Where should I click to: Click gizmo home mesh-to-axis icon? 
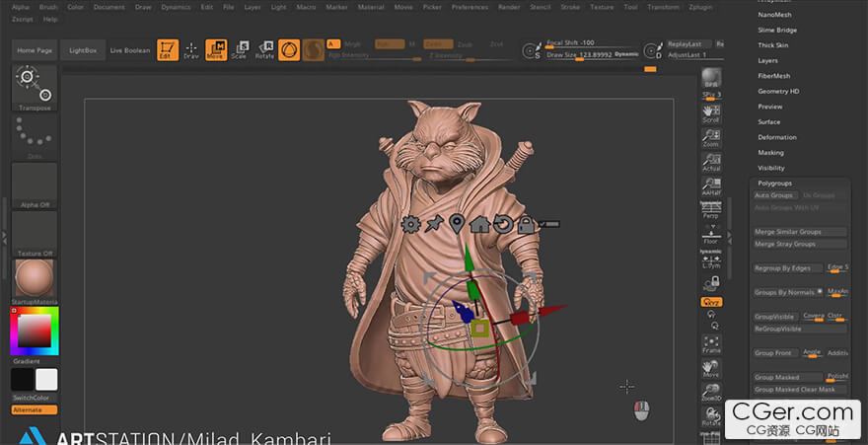(x=480, y=224)
